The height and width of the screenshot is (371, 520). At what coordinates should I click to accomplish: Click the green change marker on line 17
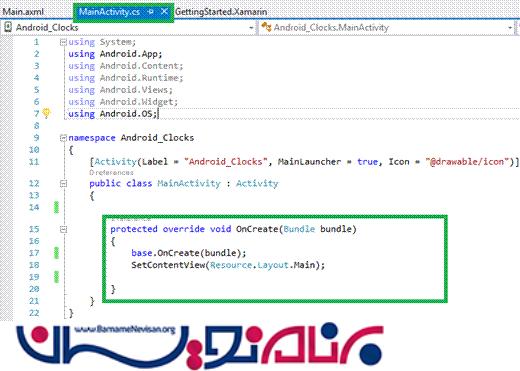56,253
